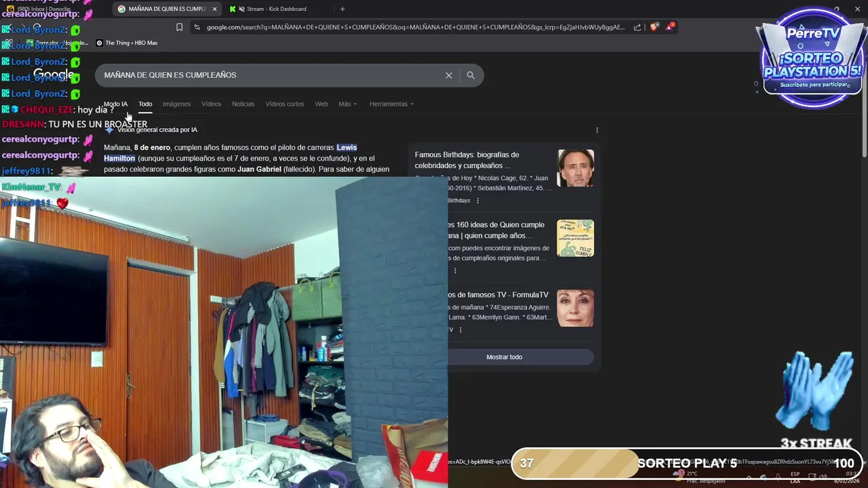Open the famosos TV - FormulaTV result
Image resolution: width=868 pixels, height=488 pixels.
pos(498,295)
